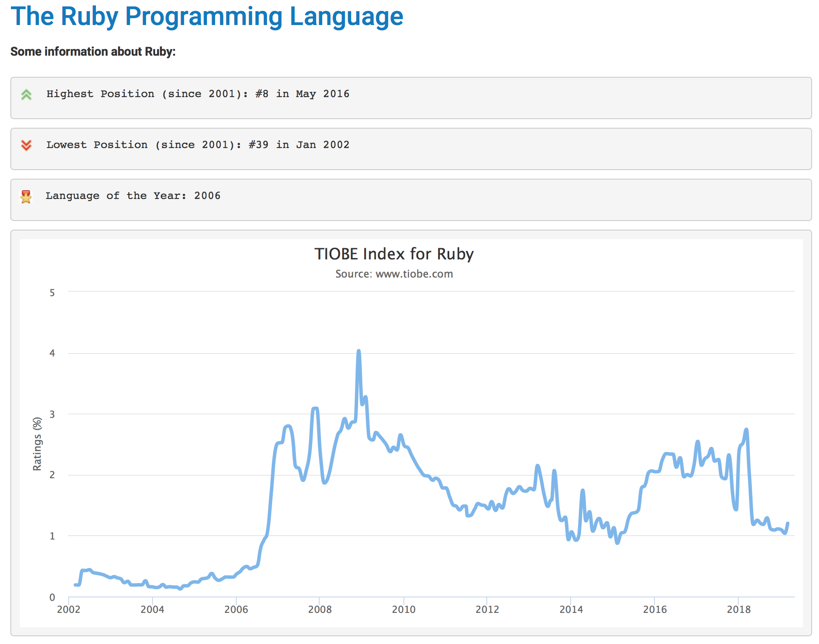Click chart title 'TIOBE Index for Ruby'

pos(394,254)
